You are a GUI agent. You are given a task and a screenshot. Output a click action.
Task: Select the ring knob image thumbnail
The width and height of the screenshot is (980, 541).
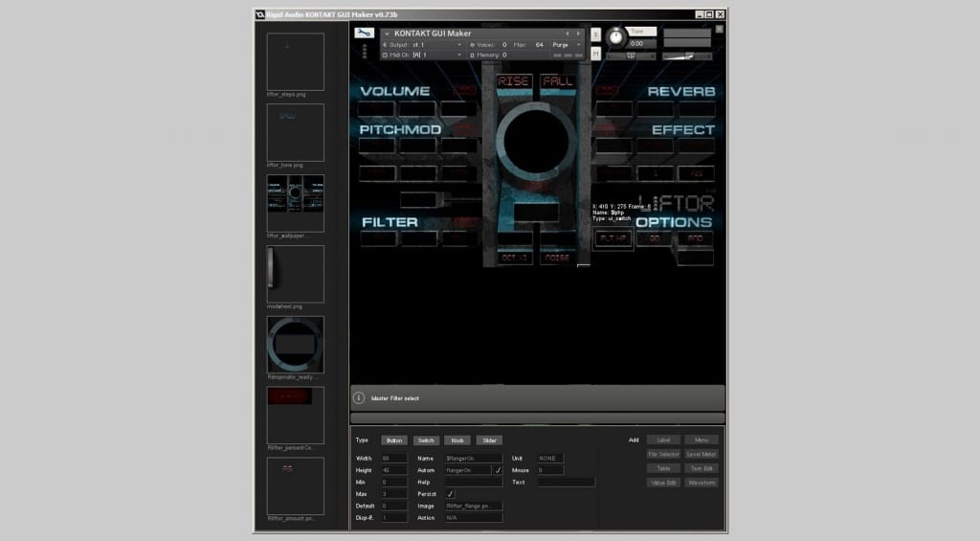click(x=295, y=345)
